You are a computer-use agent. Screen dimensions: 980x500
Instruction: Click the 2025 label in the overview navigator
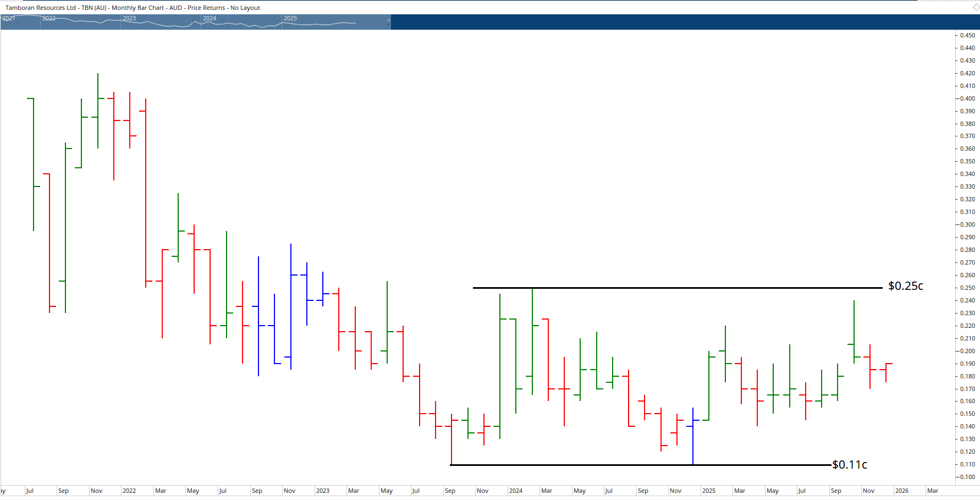(289, 18)
